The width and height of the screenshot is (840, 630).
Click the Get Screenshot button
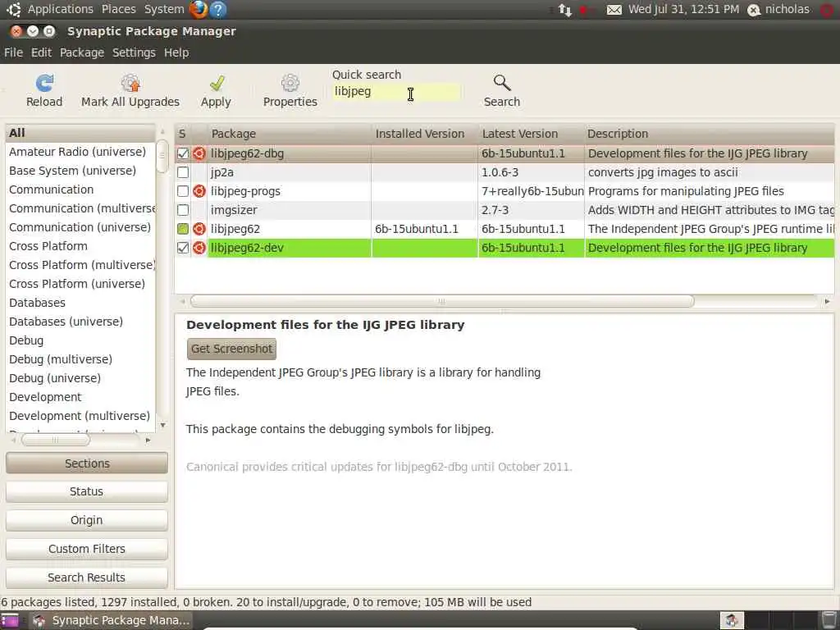231,349
